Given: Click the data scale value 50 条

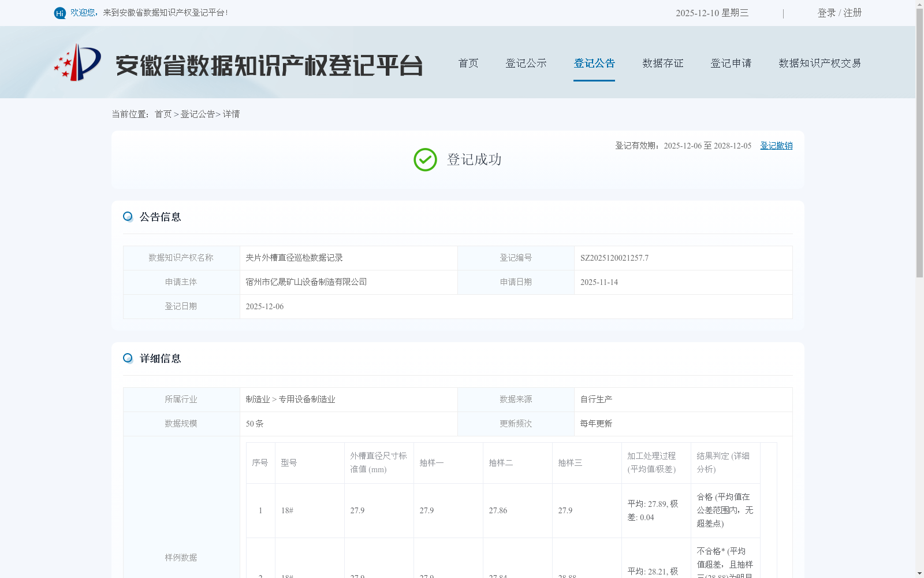Looking at the screenshot, I should (x=255, y=424).
